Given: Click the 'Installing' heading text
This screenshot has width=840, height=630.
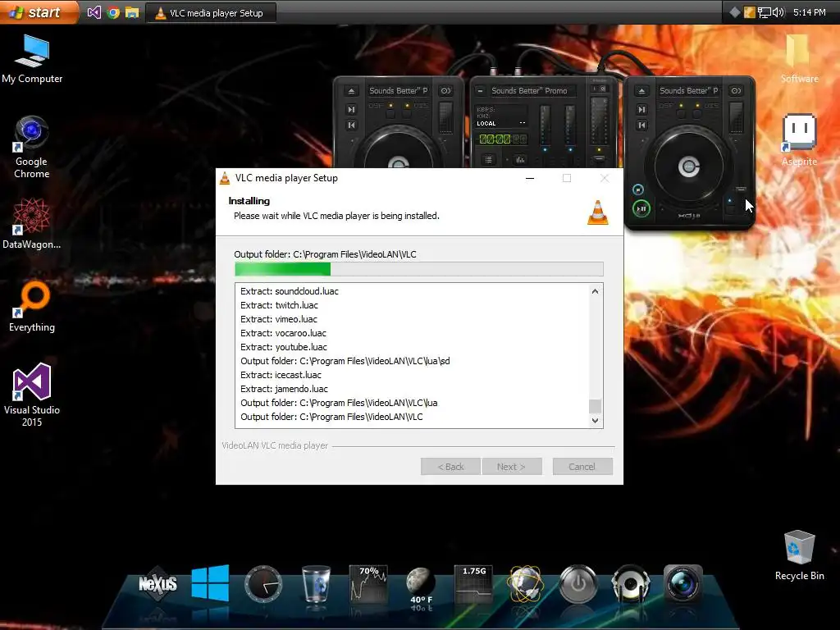Looking at the screenshot, I should coord(249,201).
